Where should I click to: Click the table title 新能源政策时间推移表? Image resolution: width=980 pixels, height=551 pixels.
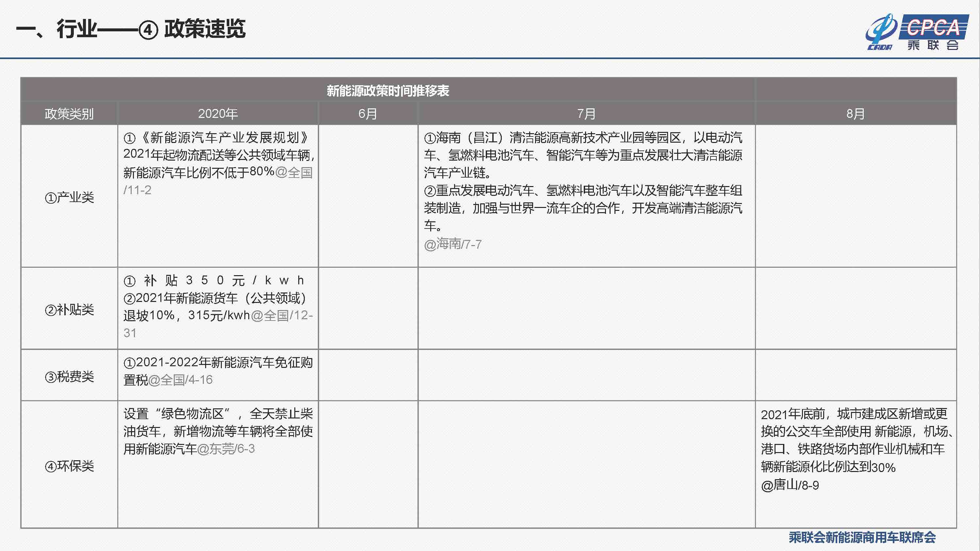pos(388,90)
